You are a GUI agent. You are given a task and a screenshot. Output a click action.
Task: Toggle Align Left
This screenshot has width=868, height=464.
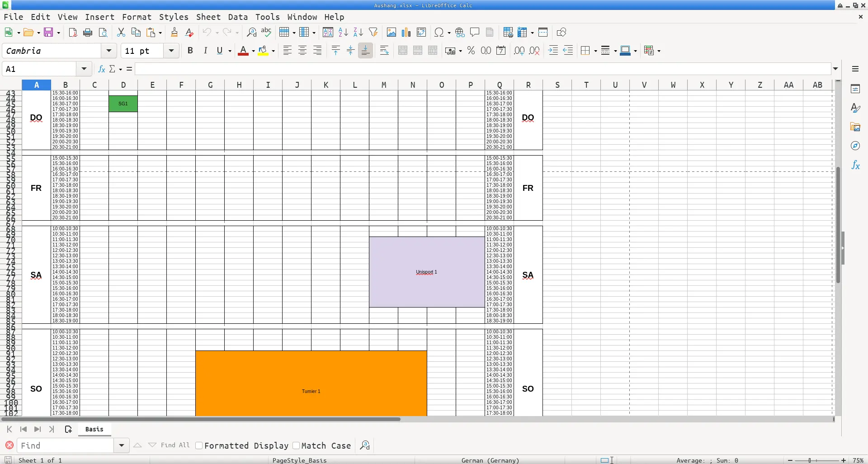coord(288,51)
